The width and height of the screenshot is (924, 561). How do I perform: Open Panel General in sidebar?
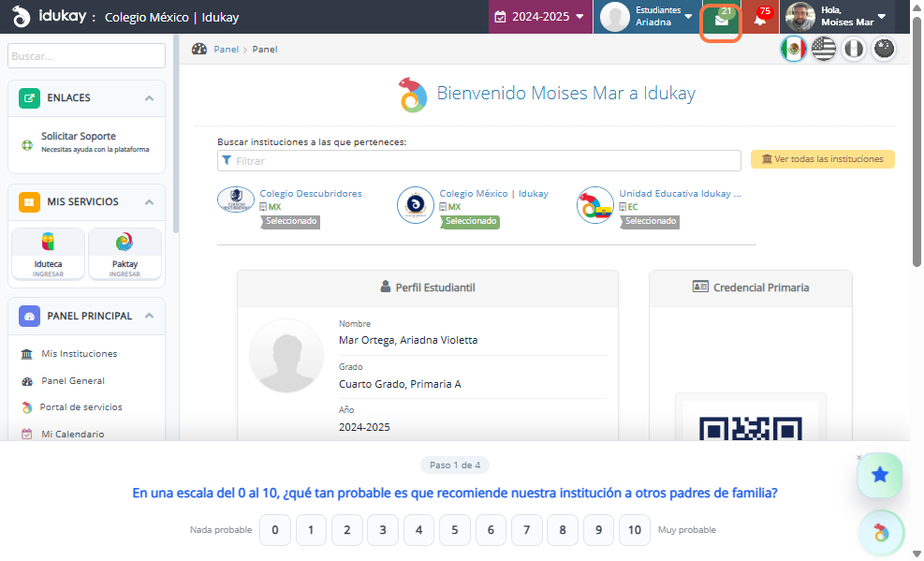tap(73, 380)
